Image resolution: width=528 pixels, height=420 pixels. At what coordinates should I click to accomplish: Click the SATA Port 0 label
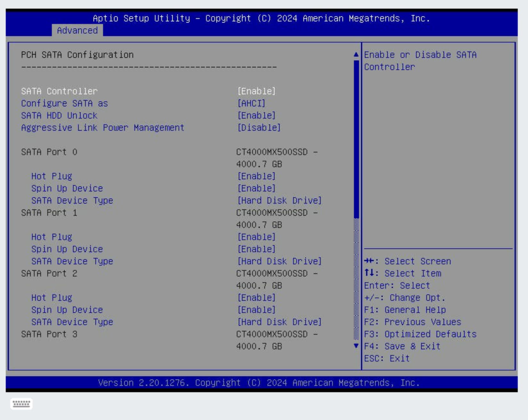(49, 152)
